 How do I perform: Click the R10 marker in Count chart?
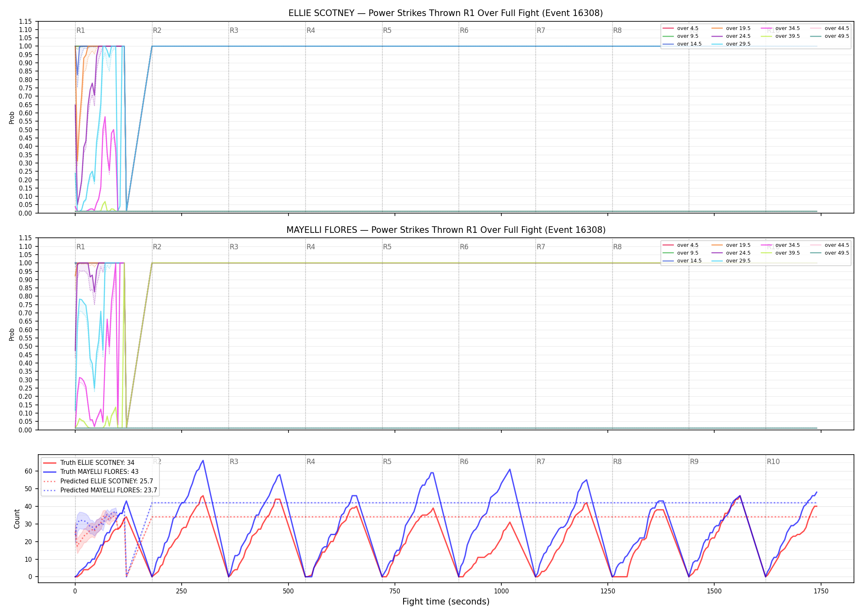773,462
